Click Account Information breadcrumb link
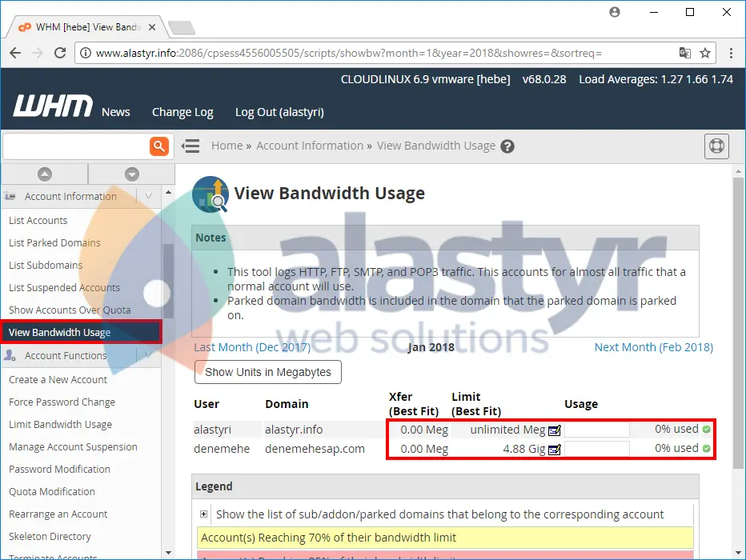Screen dimensions: 746x560 tap(310, 146)
